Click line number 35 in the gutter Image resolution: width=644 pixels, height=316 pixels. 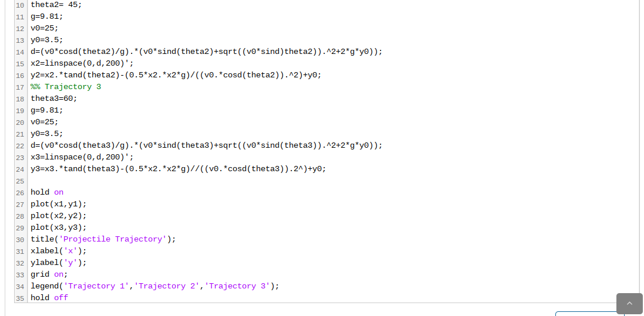point(20,298)
